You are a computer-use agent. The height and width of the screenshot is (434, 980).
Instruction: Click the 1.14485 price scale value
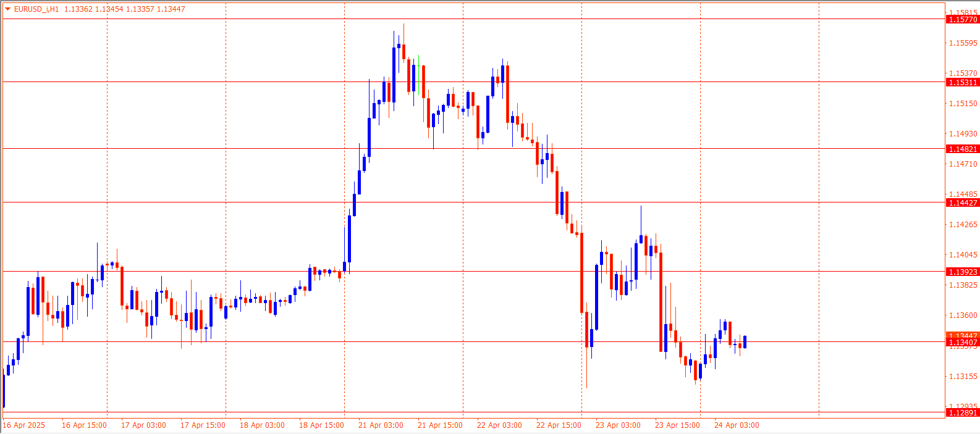963,194
